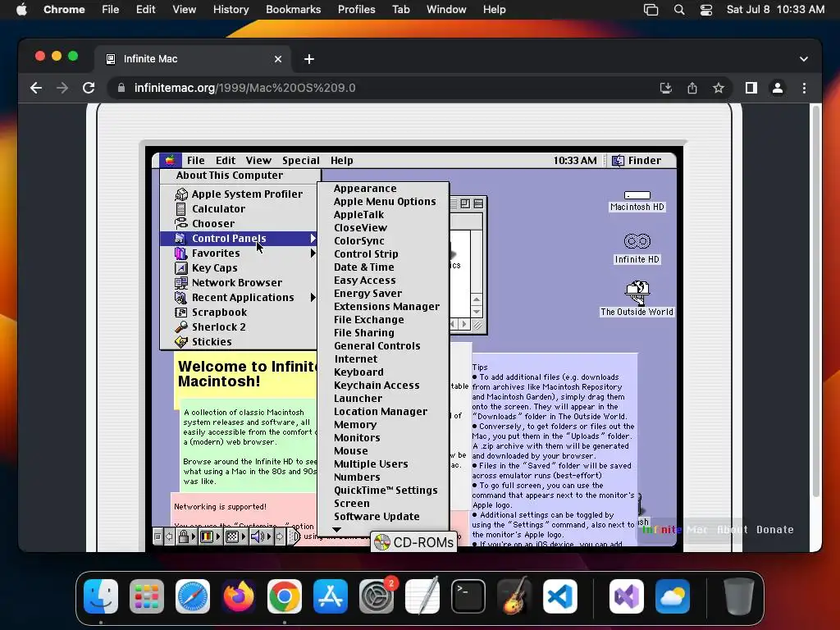Open the Memory control panel
840x630 pixels.
[383, 425]
